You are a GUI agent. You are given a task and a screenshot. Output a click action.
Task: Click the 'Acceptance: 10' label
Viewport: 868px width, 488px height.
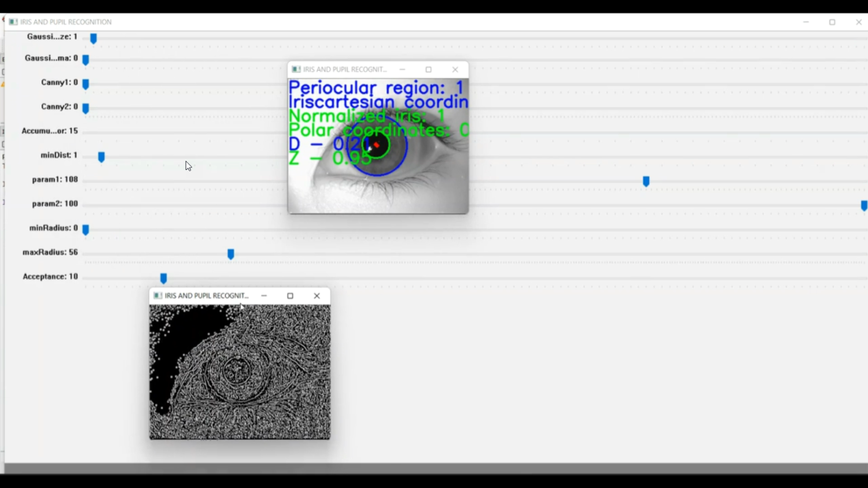click(50, 276)
